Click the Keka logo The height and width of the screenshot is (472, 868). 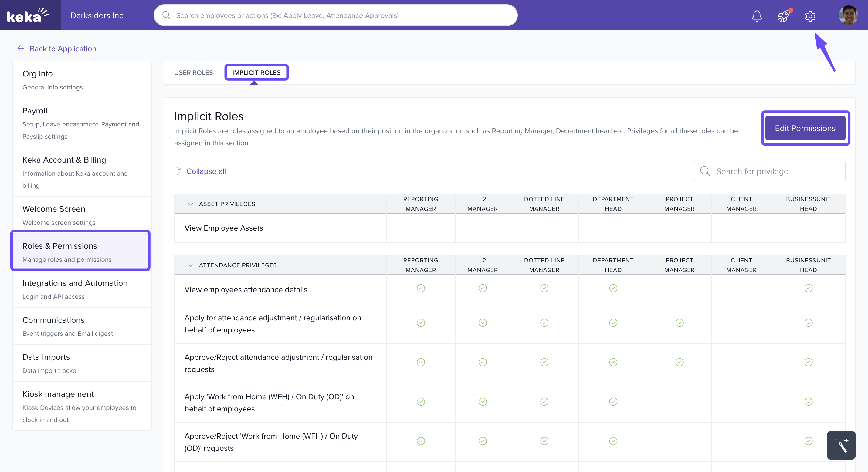click(28, 15)
